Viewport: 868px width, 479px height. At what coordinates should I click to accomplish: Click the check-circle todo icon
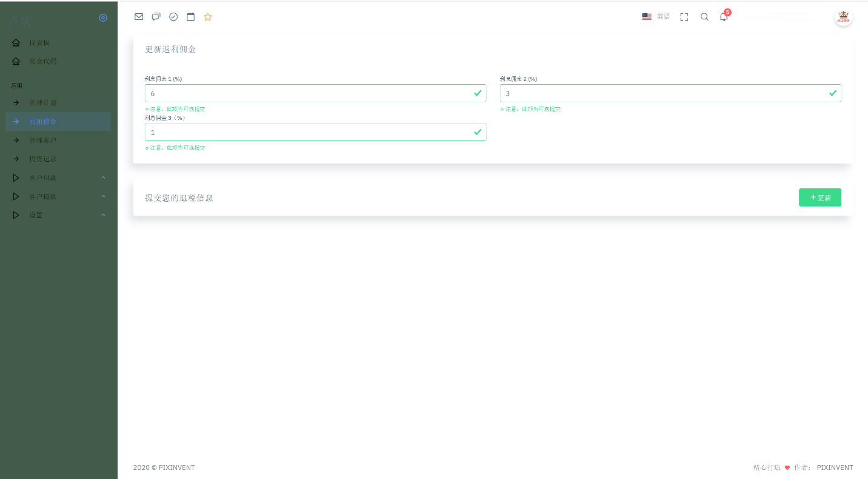pos(173,17)
